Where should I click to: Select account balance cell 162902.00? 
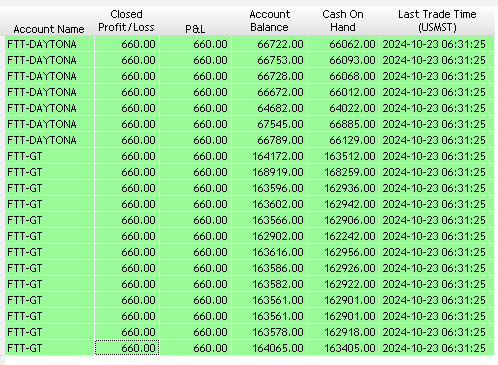pos(269,236)
